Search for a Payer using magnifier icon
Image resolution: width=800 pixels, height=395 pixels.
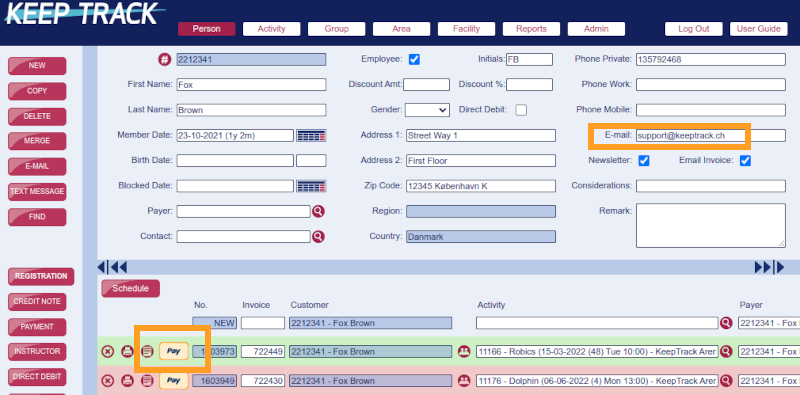(318, 211)
